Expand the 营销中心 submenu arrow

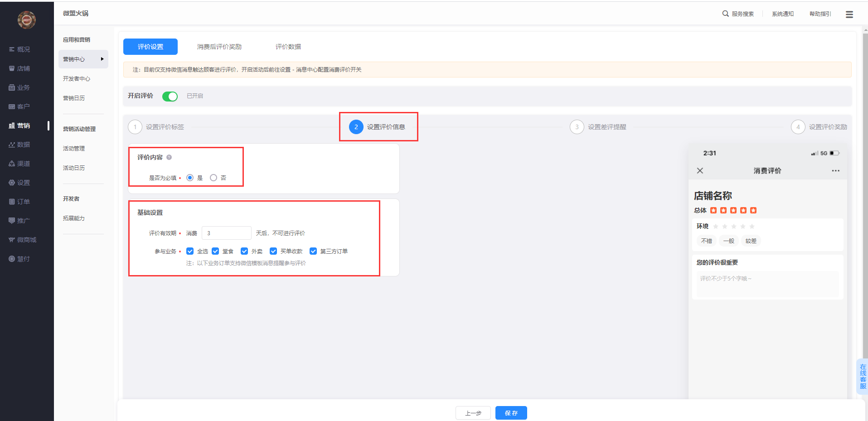102,59
